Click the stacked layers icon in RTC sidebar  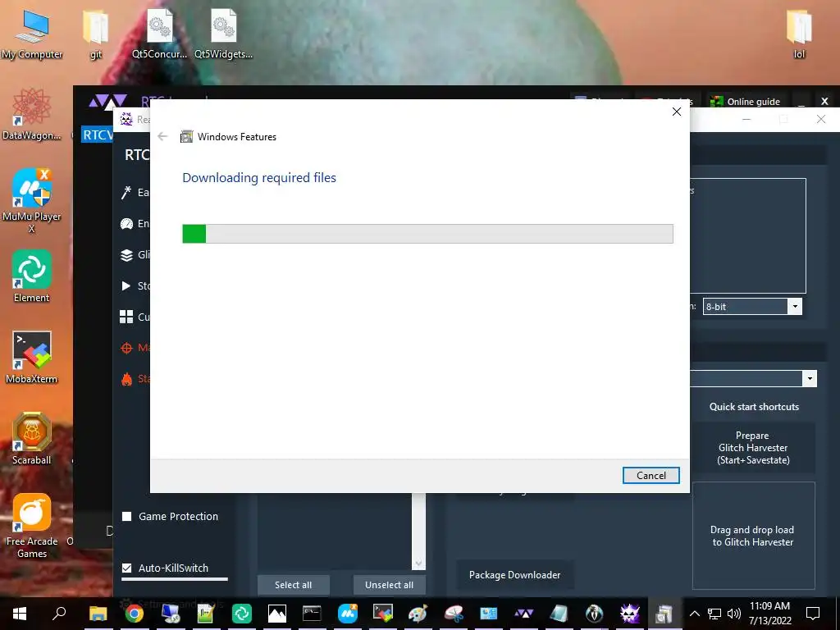126,255
